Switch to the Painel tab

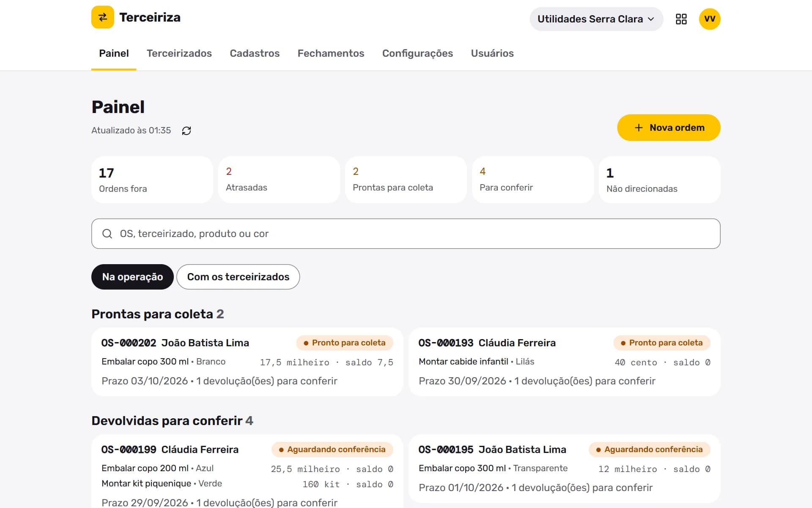pos(114,53)
